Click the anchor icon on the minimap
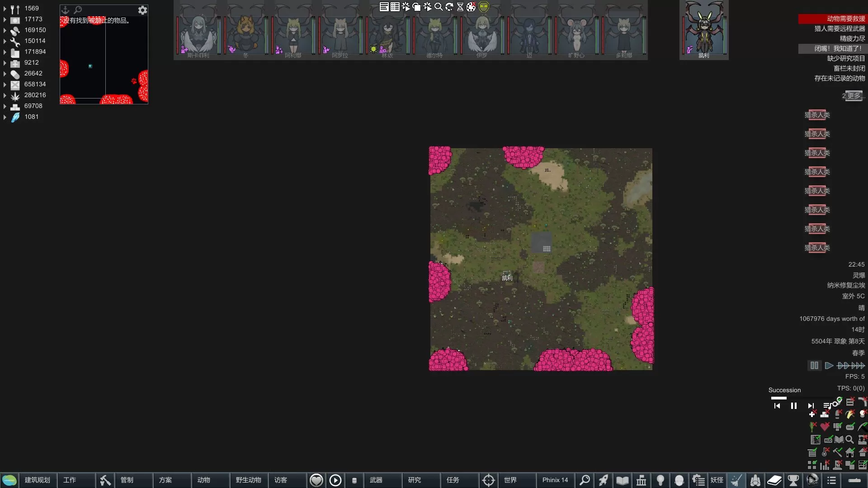Image resolution: width=868 pixels, height=488 pixels. click(x=65, y=9)
